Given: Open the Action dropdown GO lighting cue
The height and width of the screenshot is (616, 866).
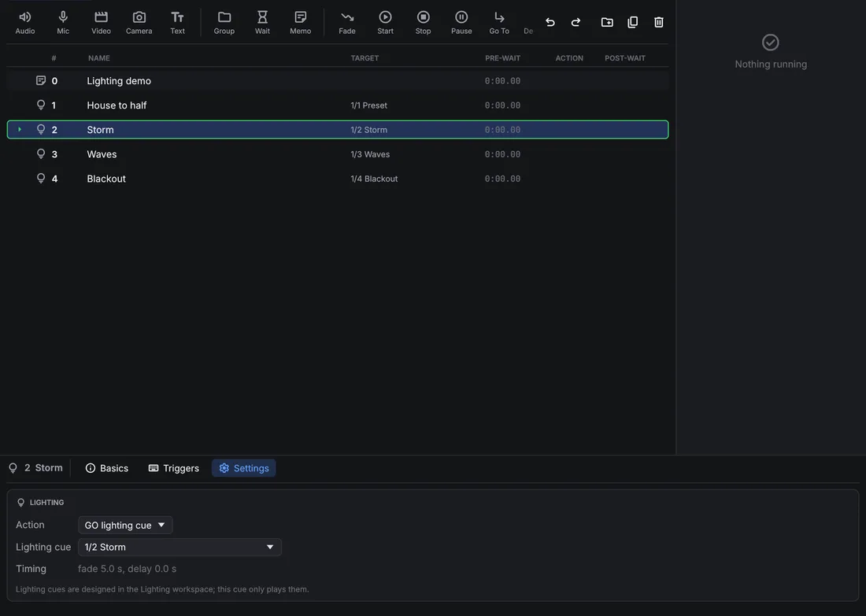Looking at the screenshot, I should [125, 525].
